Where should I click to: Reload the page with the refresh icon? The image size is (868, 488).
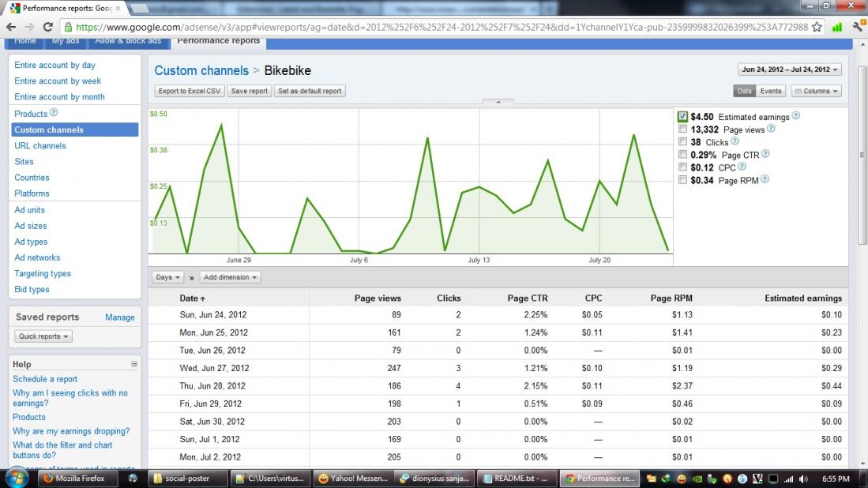click(x=47, y=27)
